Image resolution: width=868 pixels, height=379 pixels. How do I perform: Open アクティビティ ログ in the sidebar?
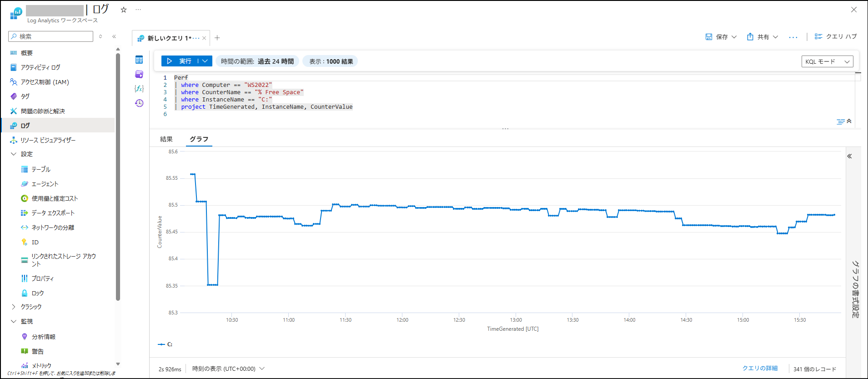tap(40, 67)
